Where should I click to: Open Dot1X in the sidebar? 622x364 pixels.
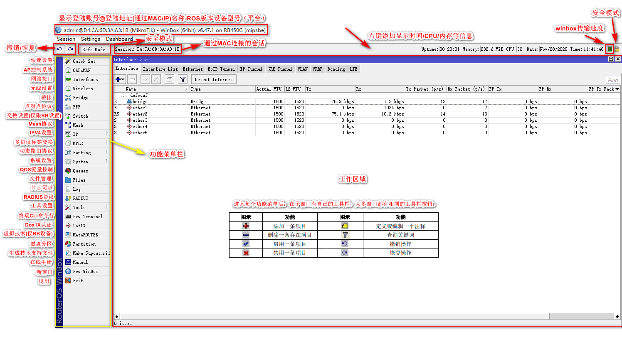pyautogui.click(x=87, y=226)
